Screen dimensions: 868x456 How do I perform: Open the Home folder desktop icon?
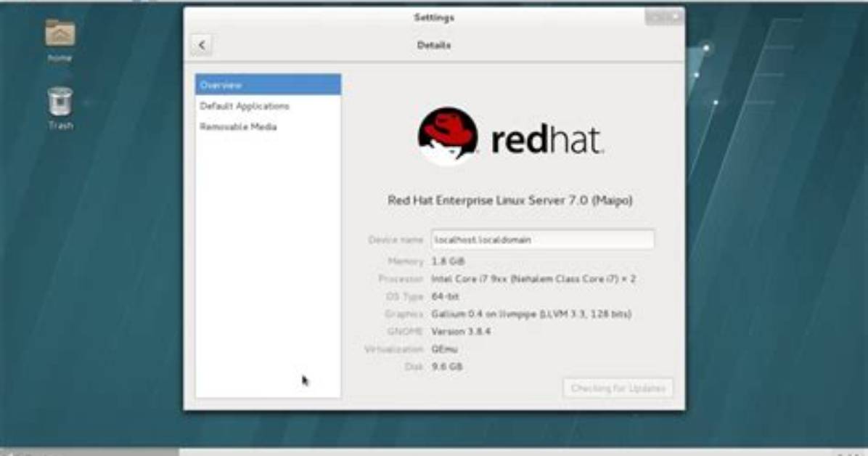[60, 40]
